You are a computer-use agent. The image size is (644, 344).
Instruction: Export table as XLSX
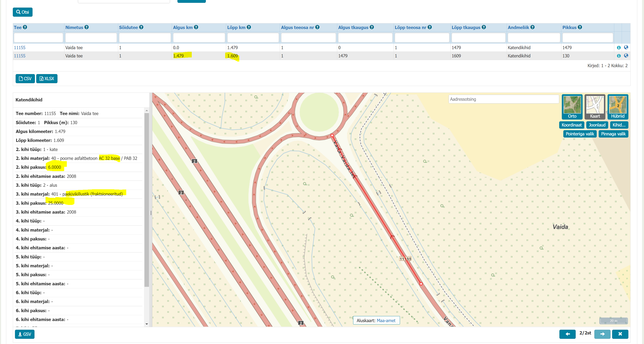pos(47,79)
